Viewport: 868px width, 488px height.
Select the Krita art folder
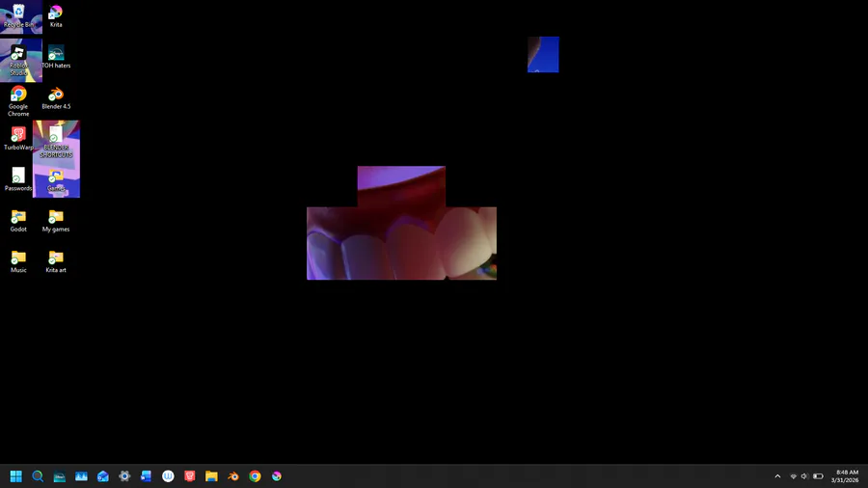56,261
